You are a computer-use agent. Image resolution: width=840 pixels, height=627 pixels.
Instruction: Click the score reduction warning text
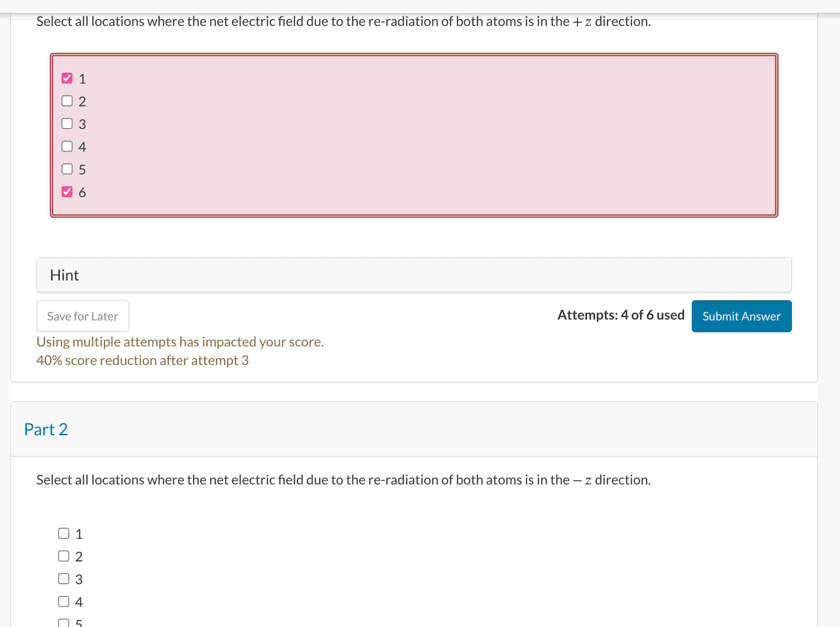pyautogui.click(x=142, y=360)
